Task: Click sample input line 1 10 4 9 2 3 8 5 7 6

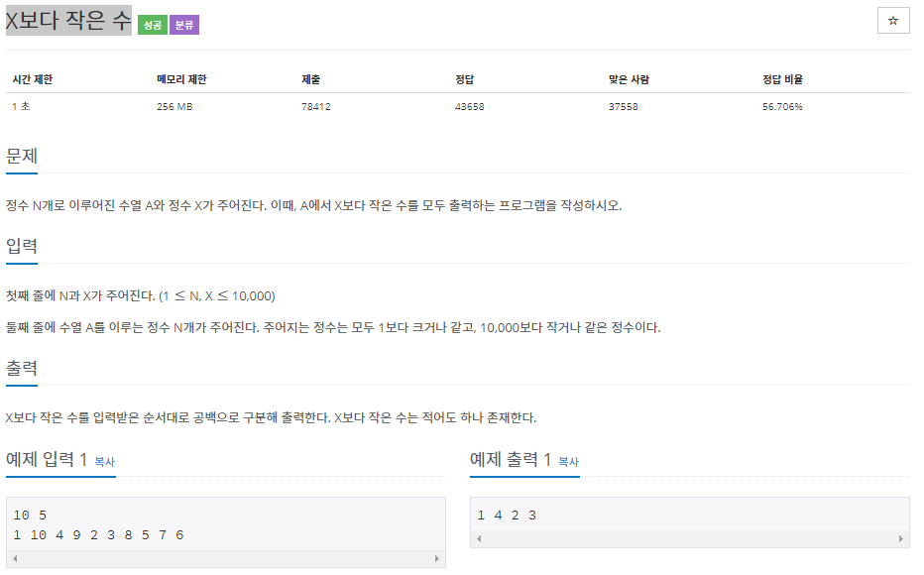Action: pyautogui.click(x=98, y=535)
